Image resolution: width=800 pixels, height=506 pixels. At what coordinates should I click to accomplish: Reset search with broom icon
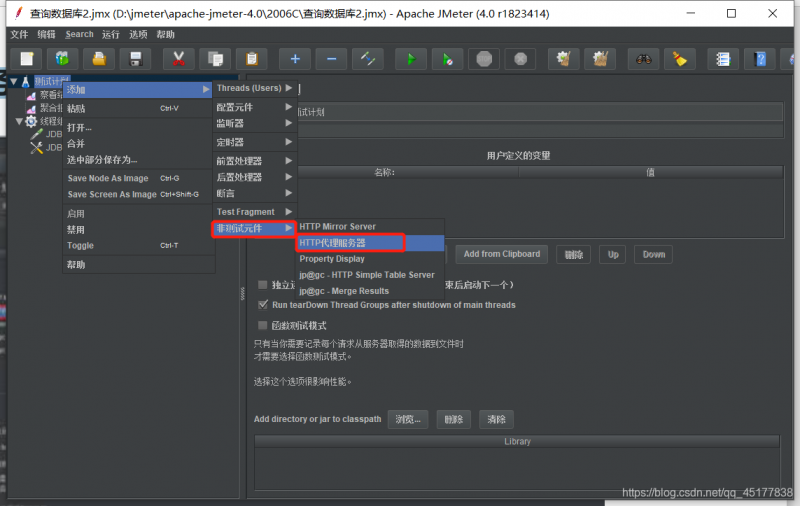(680, 59)
